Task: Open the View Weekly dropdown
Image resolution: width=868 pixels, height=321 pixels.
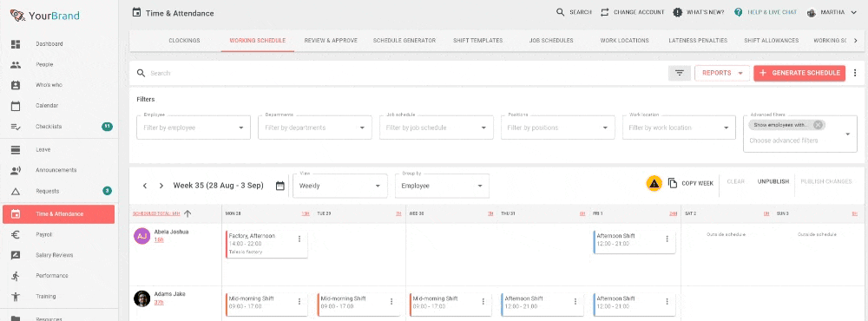Action: 340,186
